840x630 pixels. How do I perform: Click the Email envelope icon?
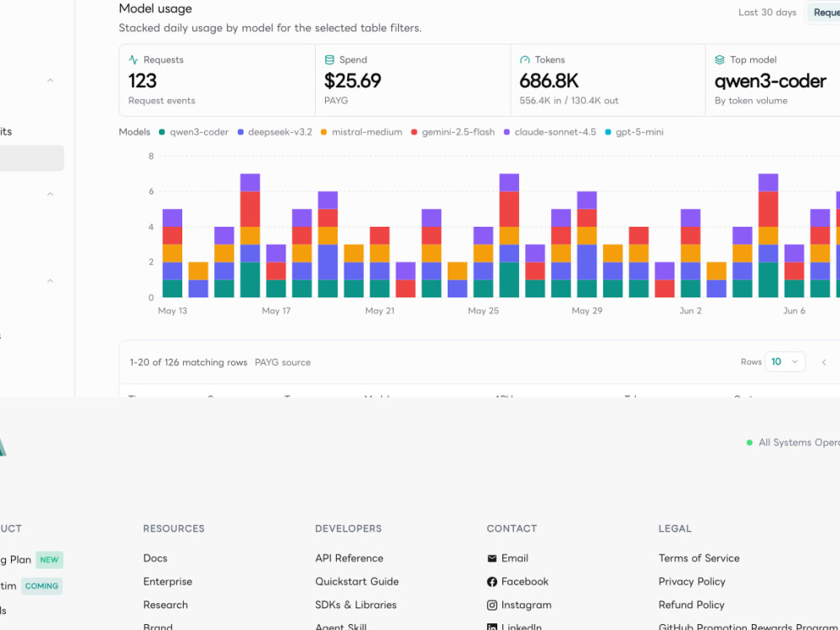click(x=491, y=559)
